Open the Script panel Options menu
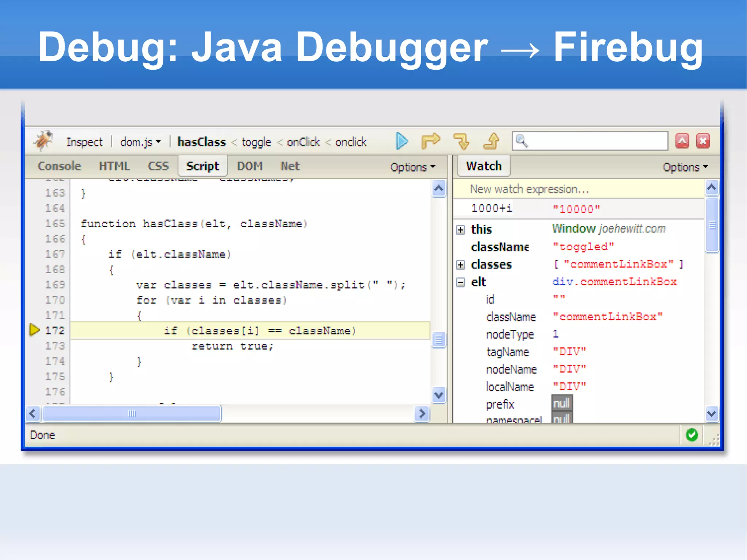The width and height of the screenshot is (747, 560). (413, 167)
